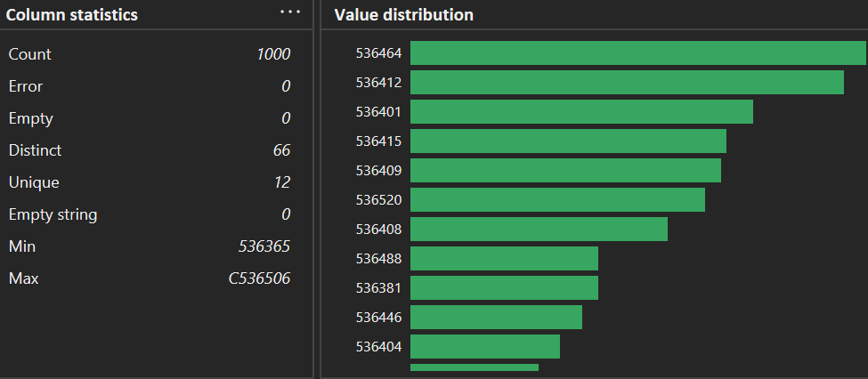Click the bar labeled 536404
This screenshot has height=379, width=868.
tap(485, 347)
